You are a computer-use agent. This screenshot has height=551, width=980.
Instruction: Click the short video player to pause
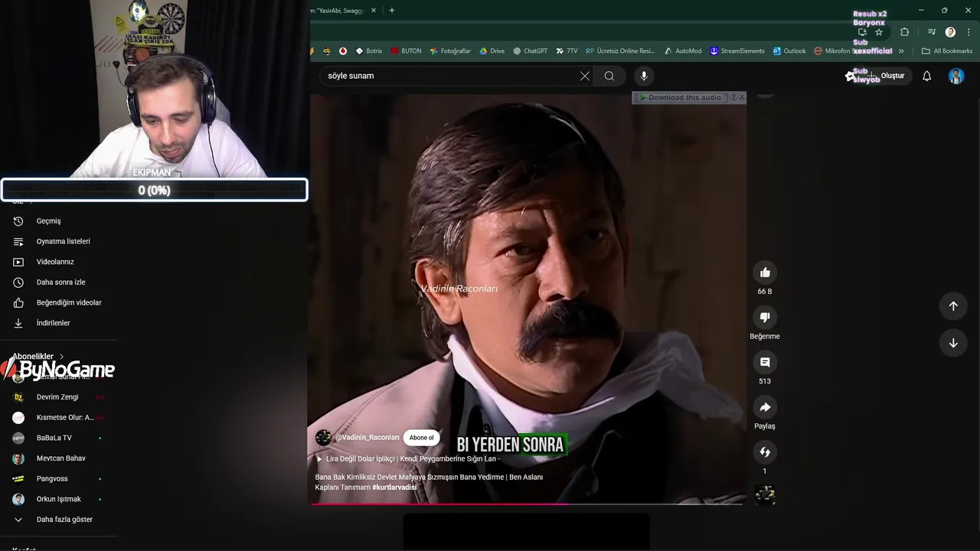click(527, 298)
